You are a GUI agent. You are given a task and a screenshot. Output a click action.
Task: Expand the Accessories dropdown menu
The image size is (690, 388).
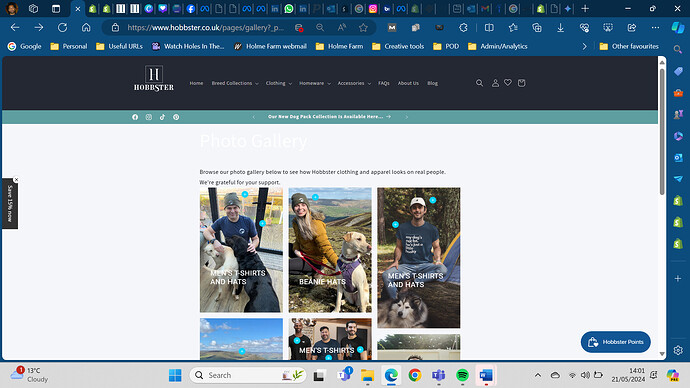(x=354, y=83)
